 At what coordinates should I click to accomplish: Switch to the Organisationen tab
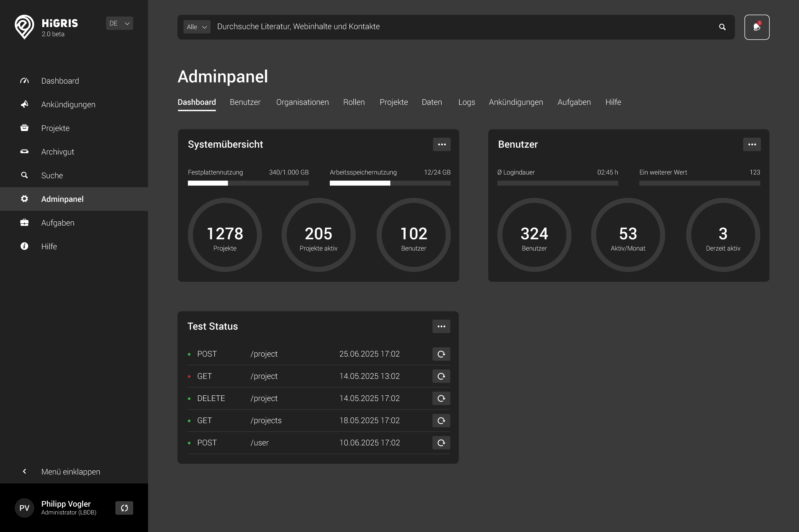click(x=302, y=102)
